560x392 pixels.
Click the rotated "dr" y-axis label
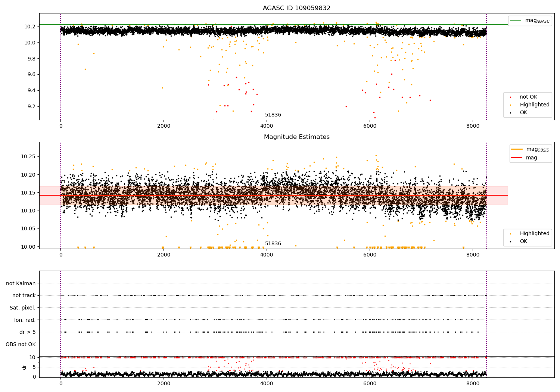coord(24,367)
